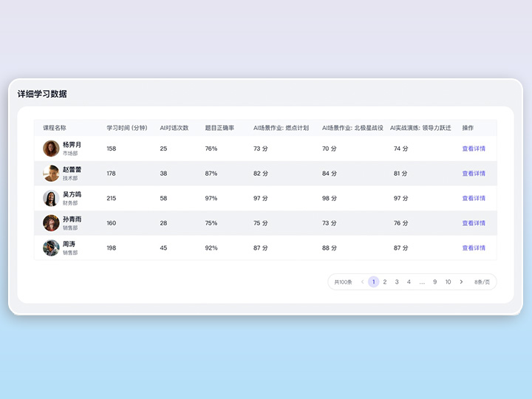
Task: Open 查看详情 link in the 杨霁月 row
Action: [x=474, y=149]
